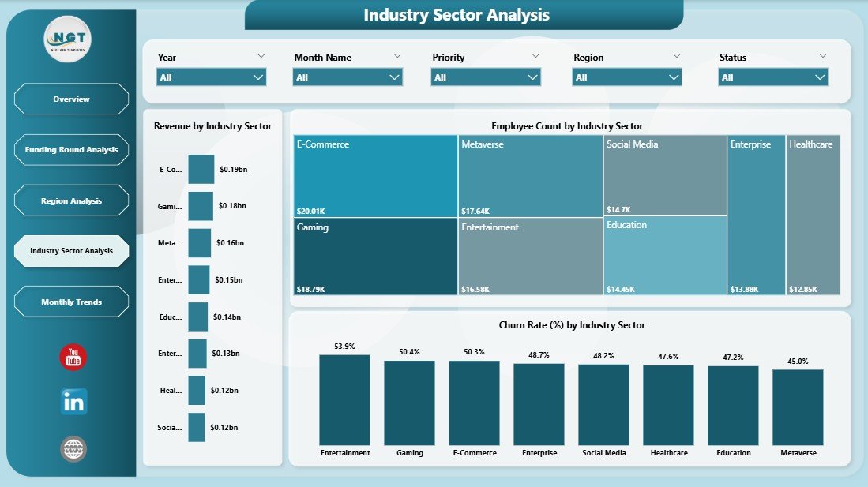Select the E-Commerce tile in the treemap
This screenshot has width=868, height=487.
[x=371, y=174]
